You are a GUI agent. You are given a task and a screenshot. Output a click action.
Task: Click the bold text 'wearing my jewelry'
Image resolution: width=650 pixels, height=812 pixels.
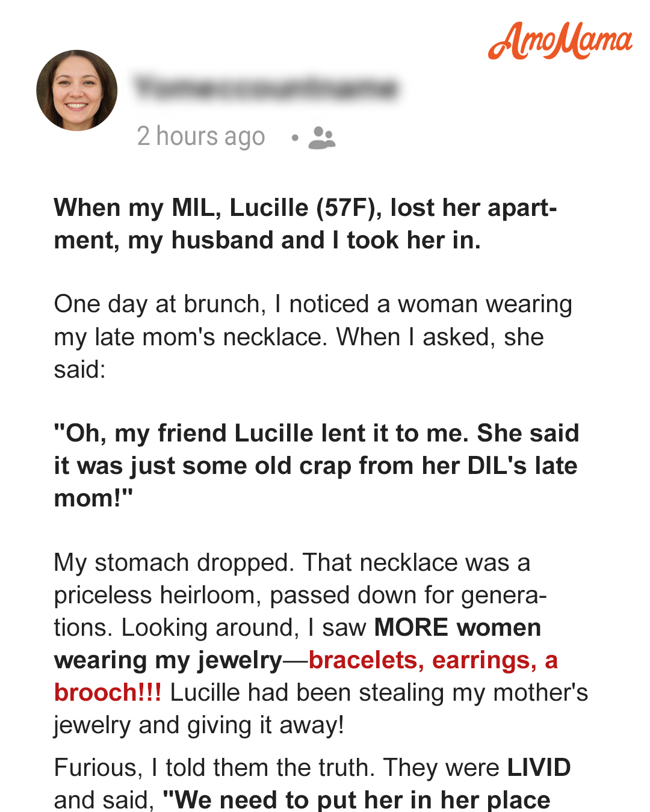pos(168,660)
